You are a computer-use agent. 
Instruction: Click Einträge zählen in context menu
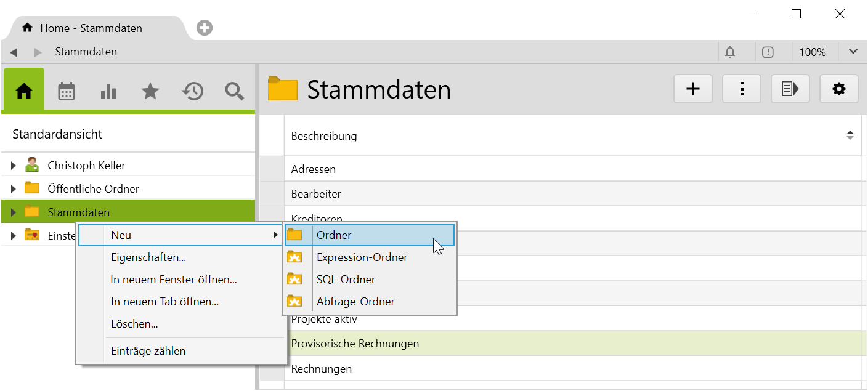click(x=148, y=351)
